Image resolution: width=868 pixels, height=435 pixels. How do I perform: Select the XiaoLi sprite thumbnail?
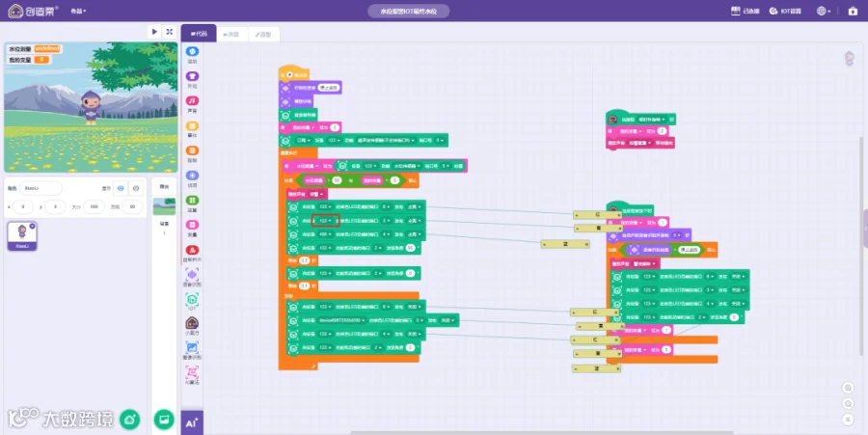click(x=22, y=236)
